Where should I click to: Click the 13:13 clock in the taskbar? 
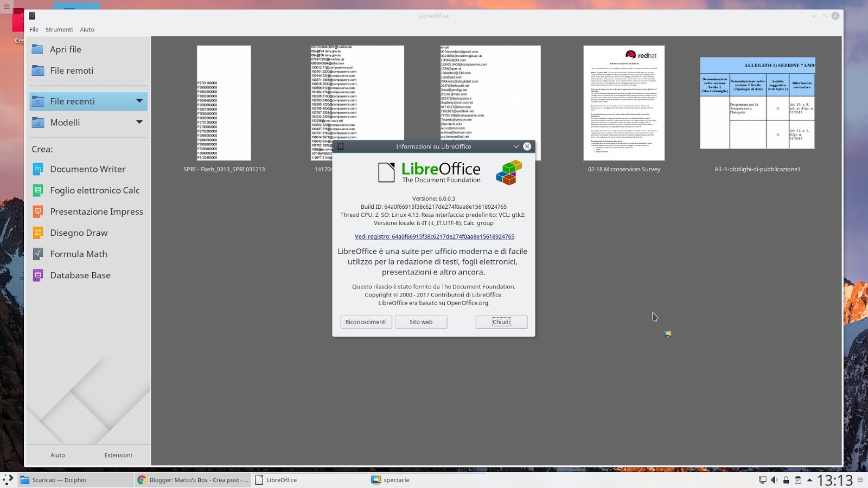point(835,480)
